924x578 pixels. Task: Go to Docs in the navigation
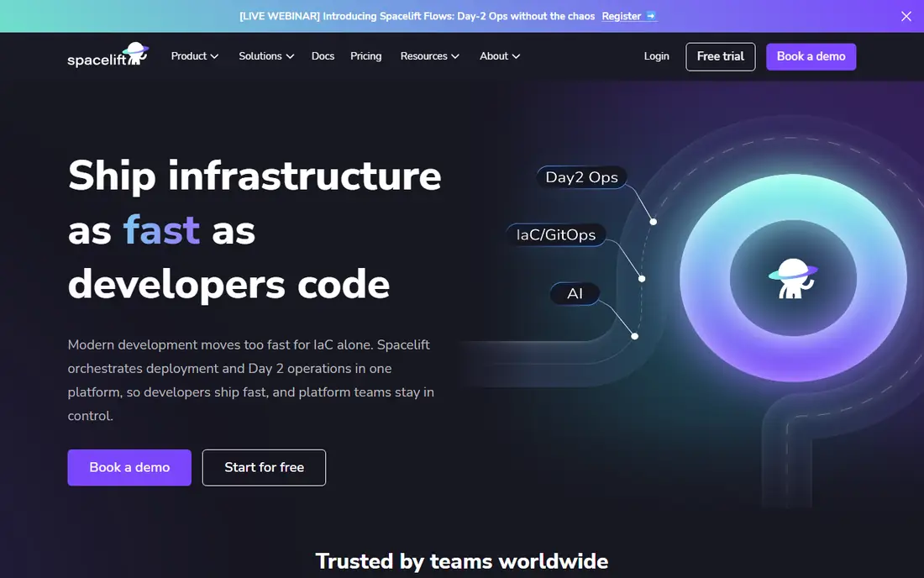323,56
